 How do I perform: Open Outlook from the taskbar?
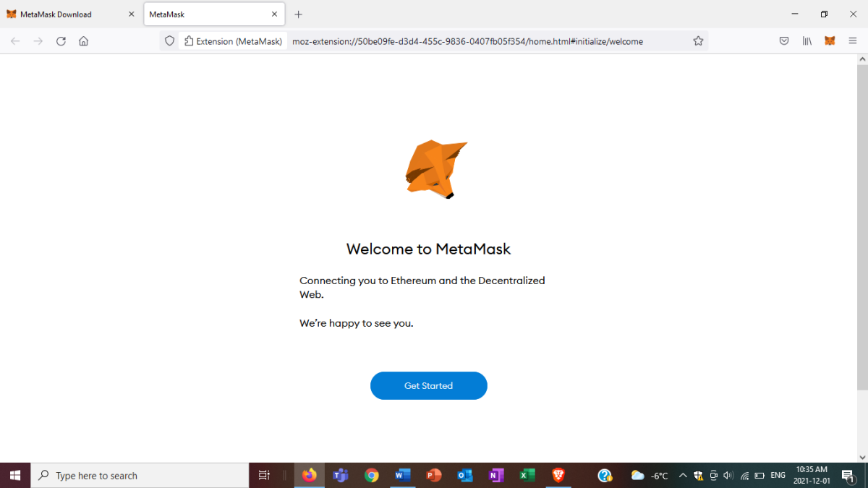pos(465,476)
